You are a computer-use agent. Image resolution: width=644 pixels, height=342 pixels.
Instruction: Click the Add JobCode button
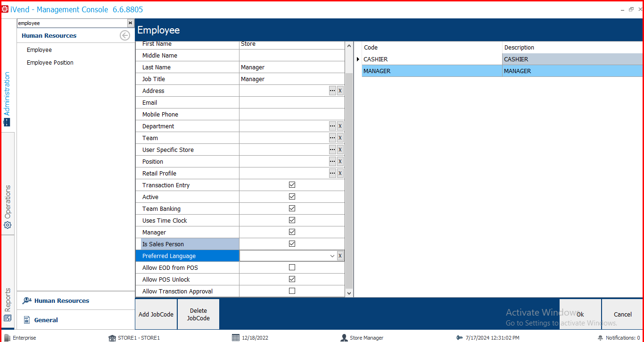156,314
